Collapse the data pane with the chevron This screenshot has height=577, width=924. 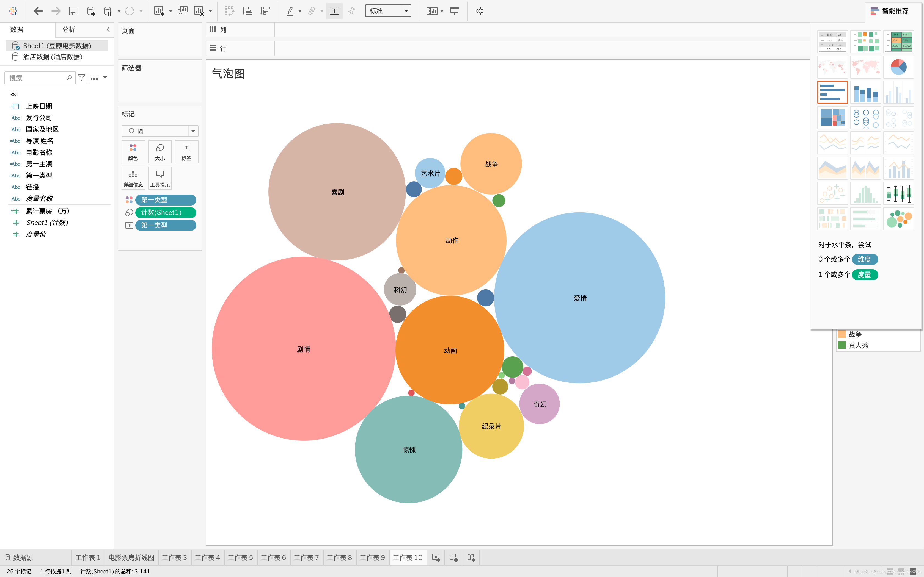point(108,29)
